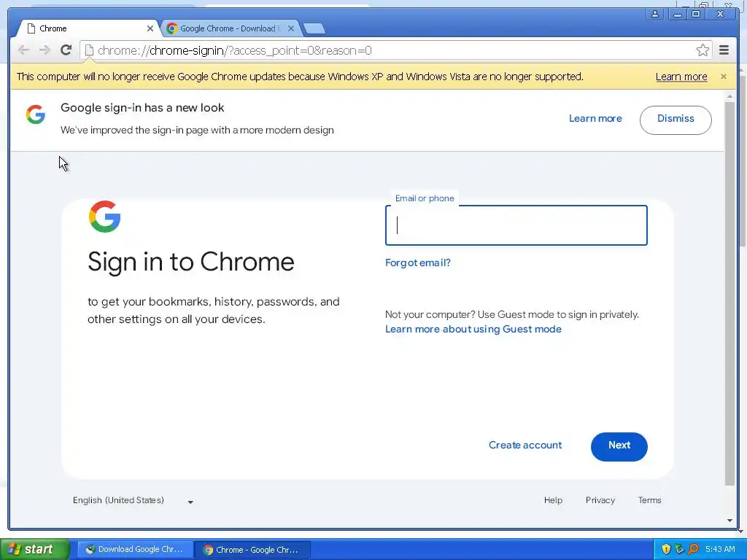The width and height of the screenshot is (747, 560).
Task: Open Learn more about using Guest mode
Action: point(473,329)
